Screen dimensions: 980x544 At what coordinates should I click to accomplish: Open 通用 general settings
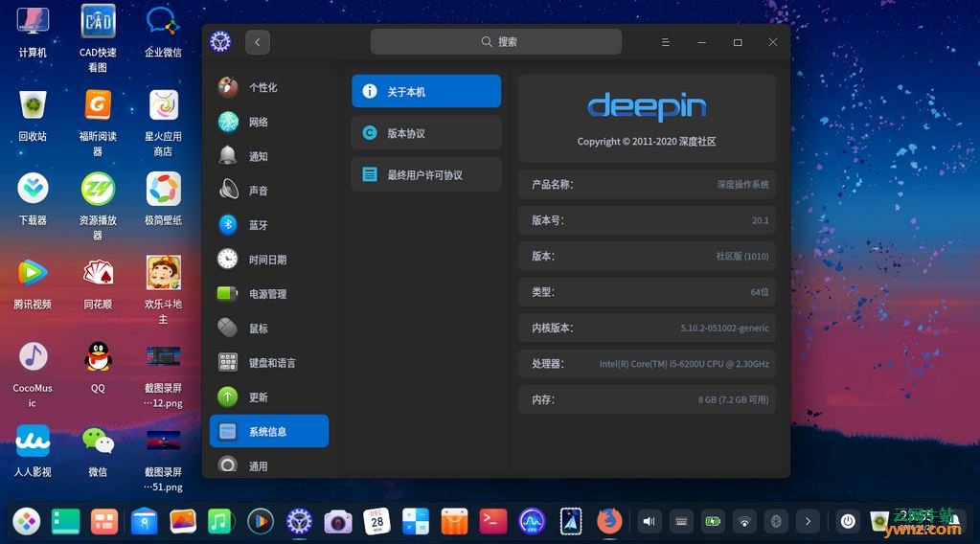point(269,465)
